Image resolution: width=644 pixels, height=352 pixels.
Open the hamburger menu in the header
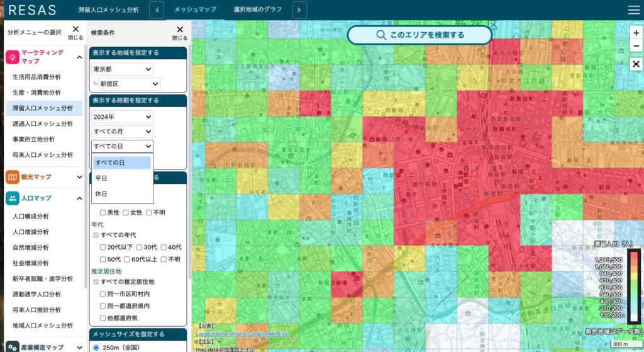pyautogui.click(x=633, y=9)
